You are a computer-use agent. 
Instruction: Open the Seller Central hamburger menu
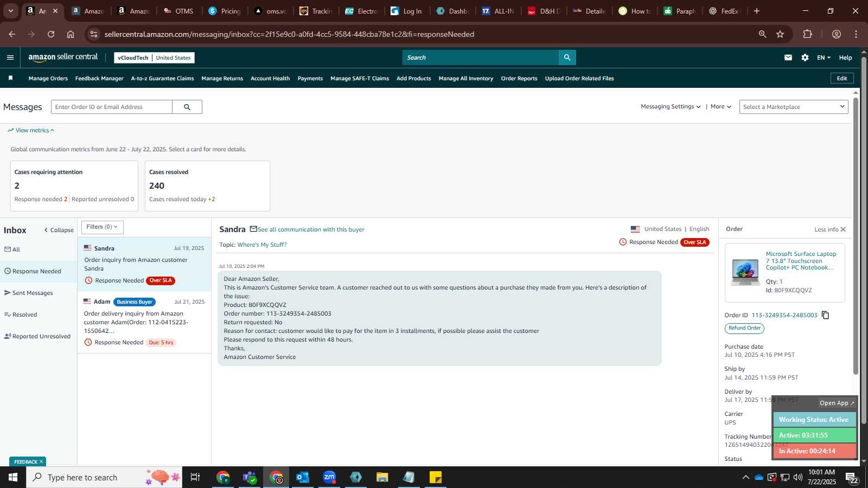tap(10, 57)
